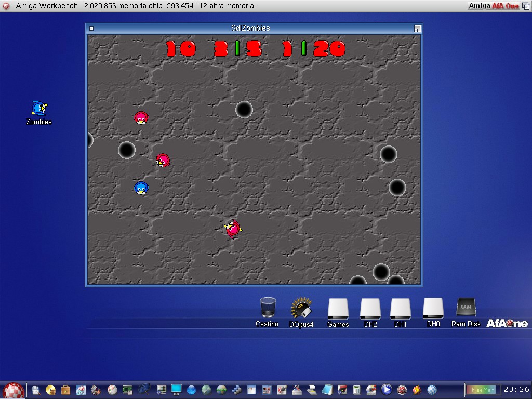Open the DH1 disk volume
This screenshot has height=399, width=532.
pyautogui.click(x=401, y=309)
